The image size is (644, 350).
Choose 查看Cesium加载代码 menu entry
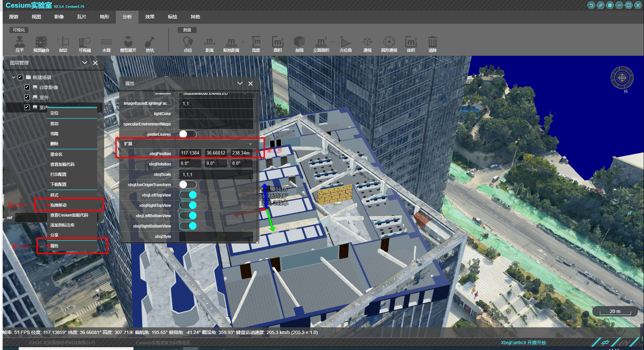(x=72, y=215)
